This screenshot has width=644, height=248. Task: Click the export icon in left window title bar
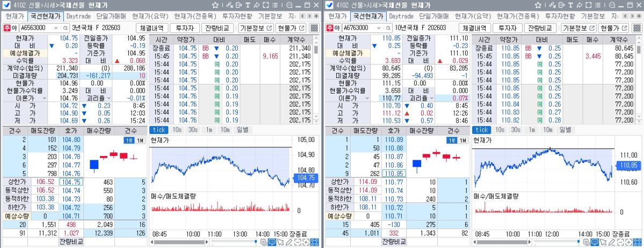pos(238,5)
